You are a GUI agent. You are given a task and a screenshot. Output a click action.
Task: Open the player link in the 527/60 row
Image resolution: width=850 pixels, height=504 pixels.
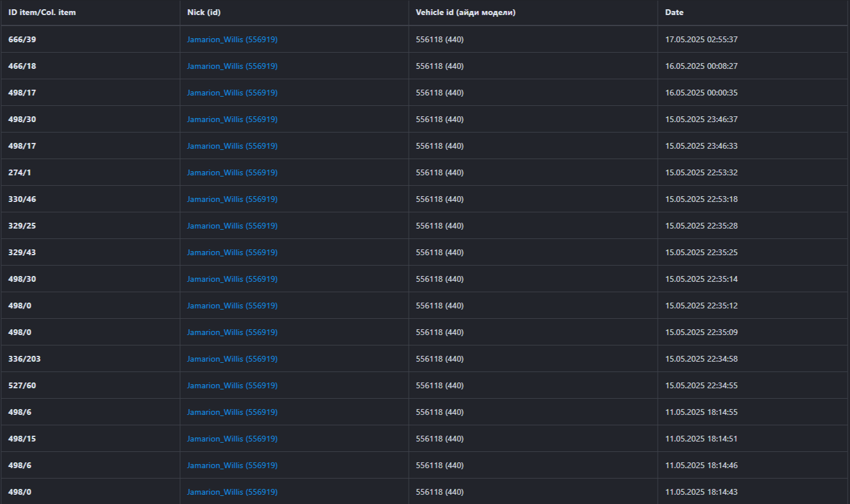coord(232,385)
